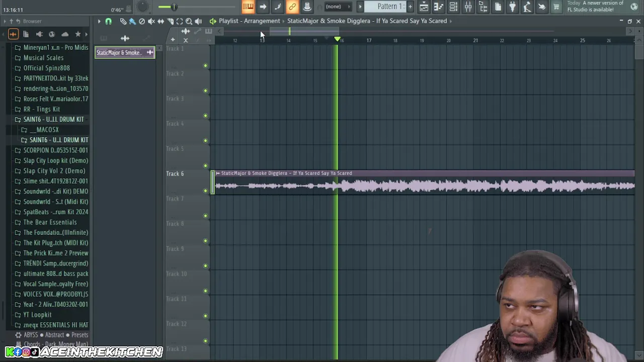
Task: Select the Zoom magnifier tool
Action: 189,21
